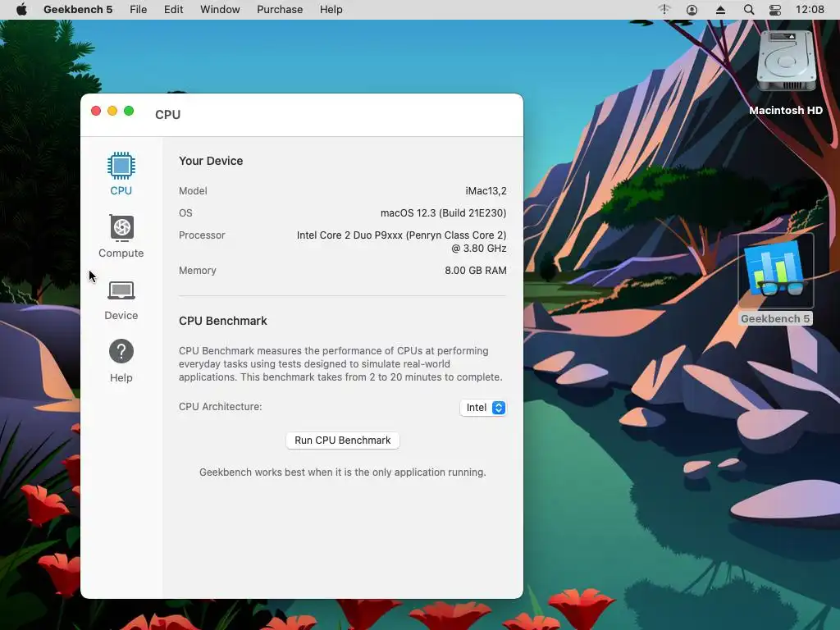
Task: Click the clock showing 12:08
Action: tap(810, 10)
